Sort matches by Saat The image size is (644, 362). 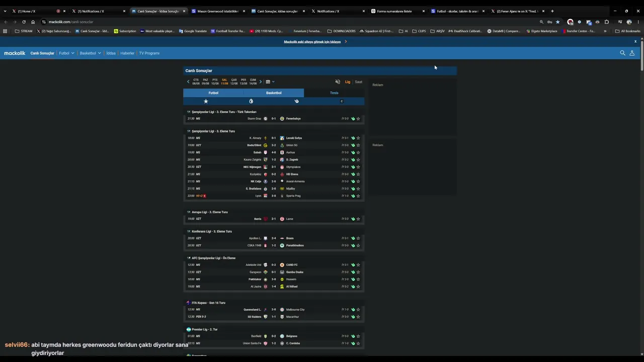tap(358, 81)
